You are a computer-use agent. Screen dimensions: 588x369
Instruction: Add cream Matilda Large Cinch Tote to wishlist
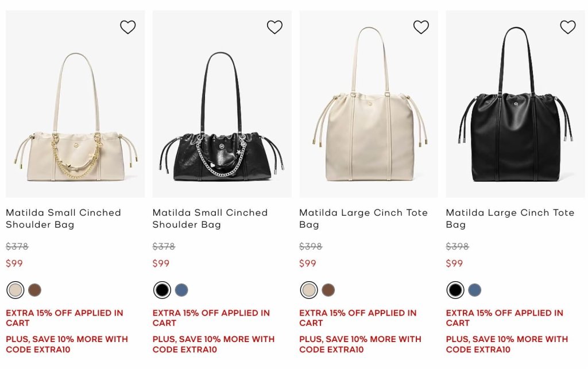coord(421,27)
